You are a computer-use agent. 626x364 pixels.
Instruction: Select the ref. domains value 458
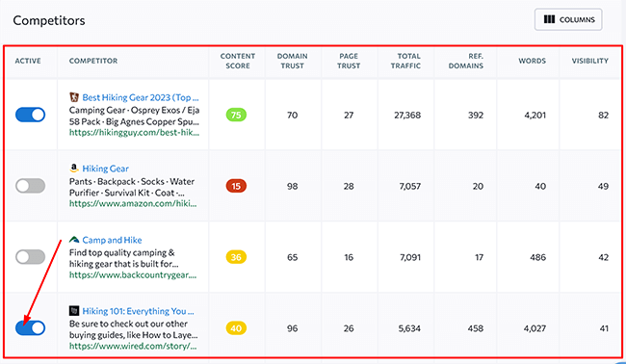pyautogui.click(x=476, y=328)
